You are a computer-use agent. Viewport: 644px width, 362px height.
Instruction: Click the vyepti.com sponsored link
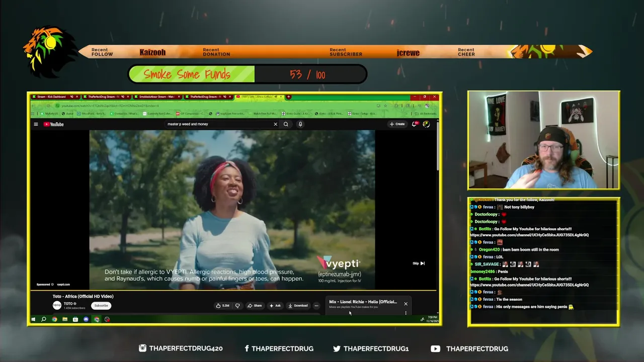pos(63,285)
